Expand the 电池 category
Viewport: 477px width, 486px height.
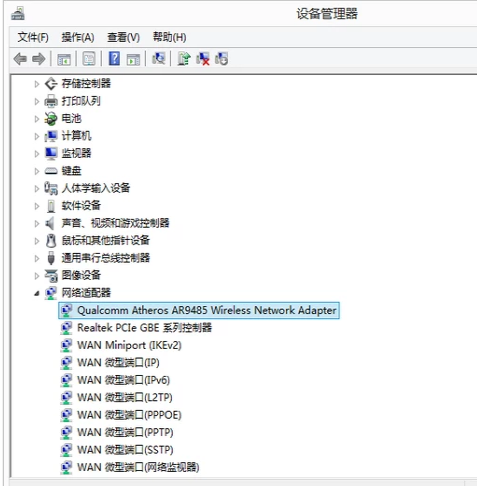pos(37,119)
